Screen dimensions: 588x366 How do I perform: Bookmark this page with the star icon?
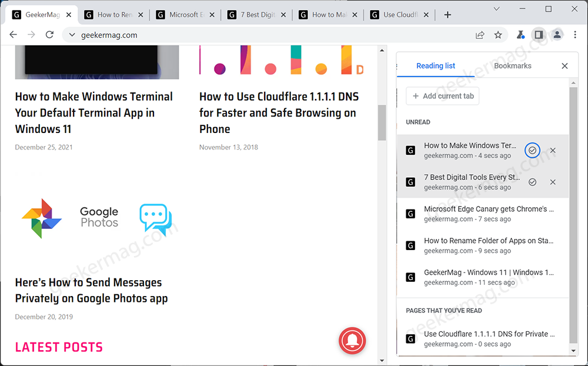pyautogui.click(x=498, y=35)
